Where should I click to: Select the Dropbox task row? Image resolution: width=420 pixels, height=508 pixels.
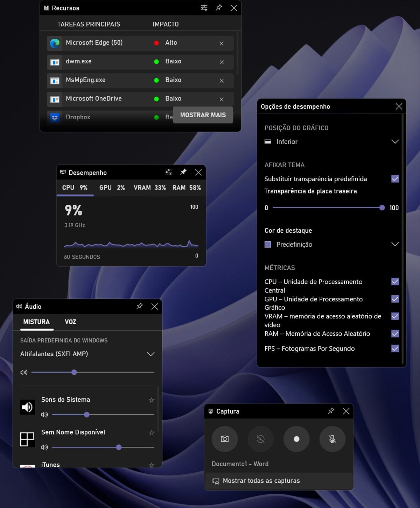click(110, 118)
